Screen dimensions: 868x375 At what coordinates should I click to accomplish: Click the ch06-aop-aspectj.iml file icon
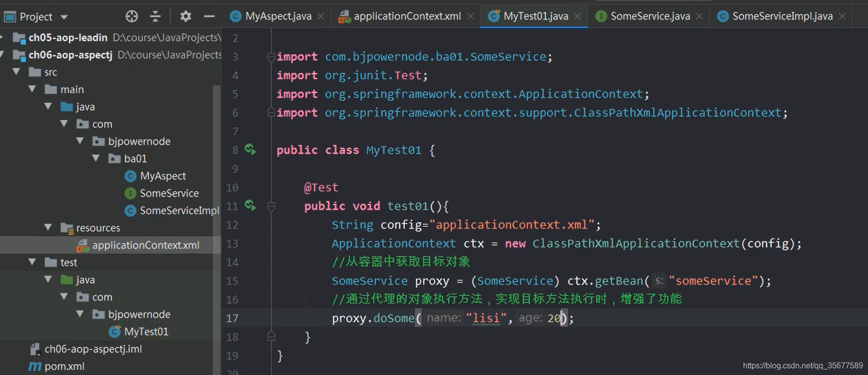coord(35,349)
